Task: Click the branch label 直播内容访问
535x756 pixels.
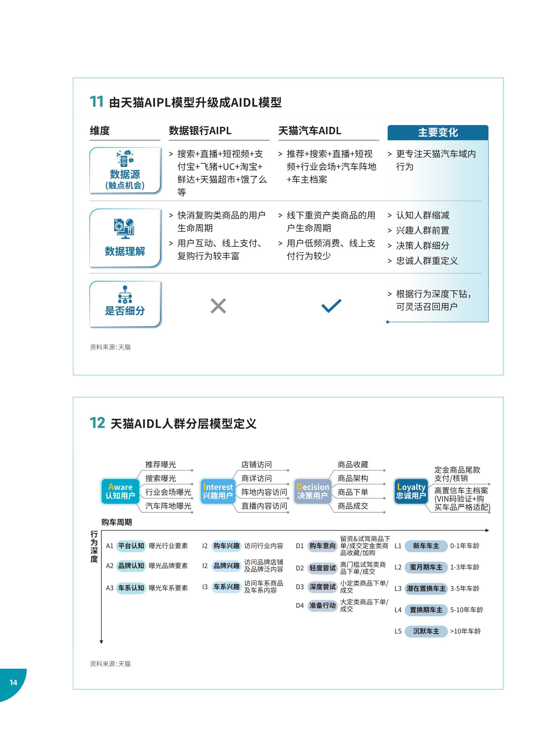Action: pyautogui.click(x=264, y=506)
